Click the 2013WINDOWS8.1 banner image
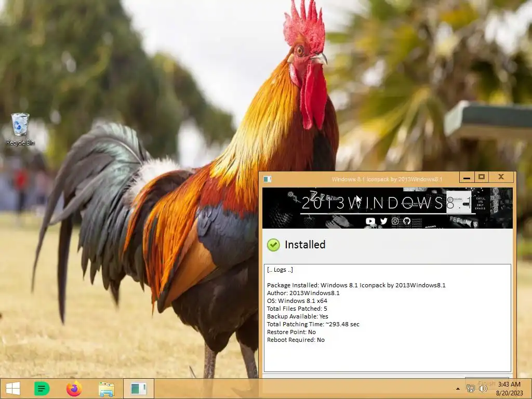 (388, 208)
